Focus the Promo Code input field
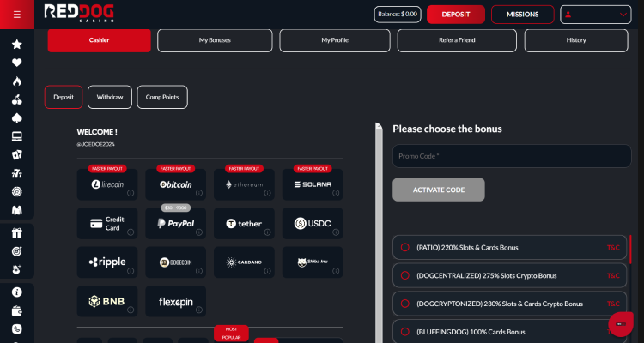Image resolution: width=644 pixels, height=343 pixels. 512,156
